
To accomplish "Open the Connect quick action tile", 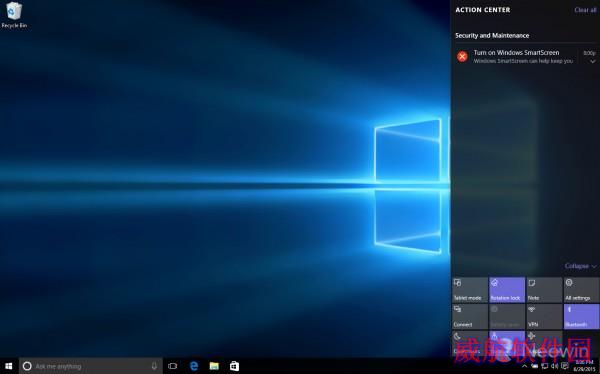I will point(470,317).
